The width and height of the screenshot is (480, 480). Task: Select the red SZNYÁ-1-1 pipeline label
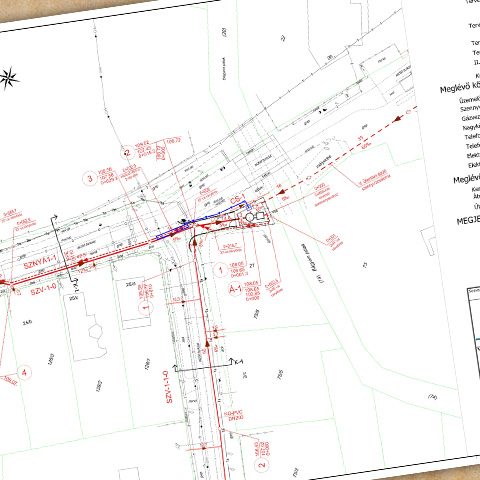[x=40, y=261]
